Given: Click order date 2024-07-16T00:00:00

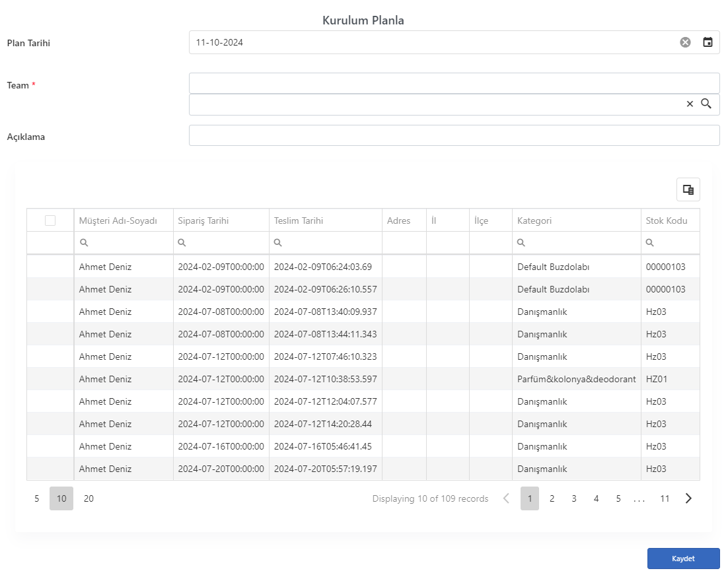Looking at the screenshot, I should 221,446.
